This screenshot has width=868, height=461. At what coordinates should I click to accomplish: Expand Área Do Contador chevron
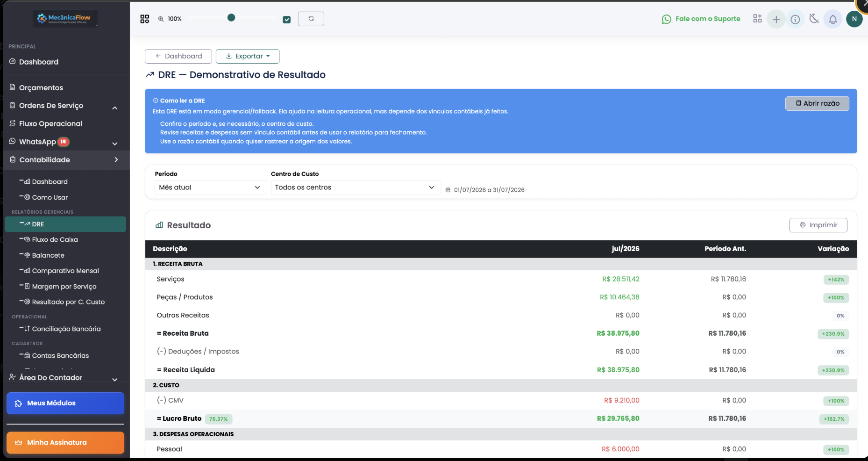click(115, 379)
